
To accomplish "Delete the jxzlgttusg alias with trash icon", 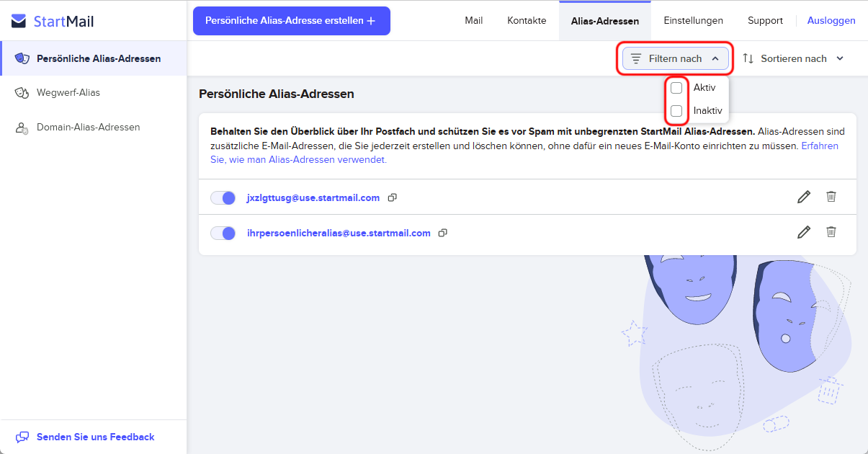I will click(x=831, y=197).
